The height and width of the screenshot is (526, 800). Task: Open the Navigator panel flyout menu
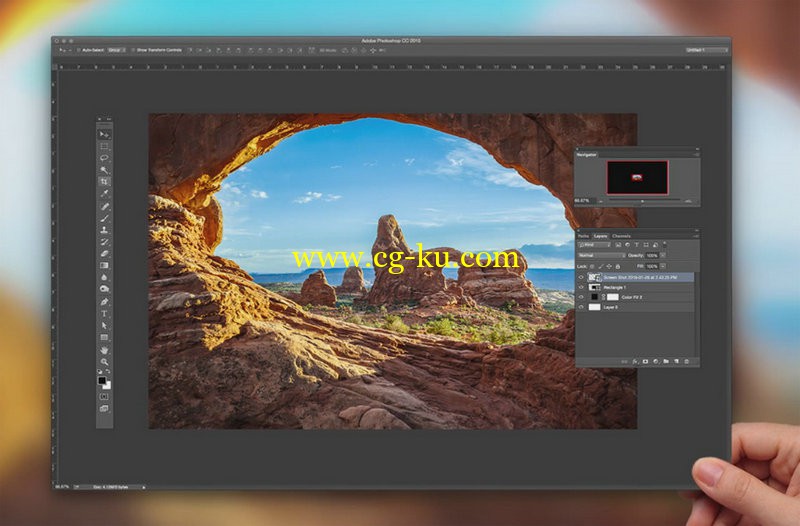click(x=695, y=154)
